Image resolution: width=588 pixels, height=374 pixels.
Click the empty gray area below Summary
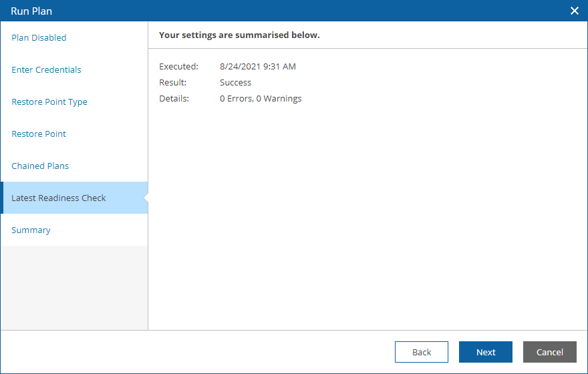(74, 288)
